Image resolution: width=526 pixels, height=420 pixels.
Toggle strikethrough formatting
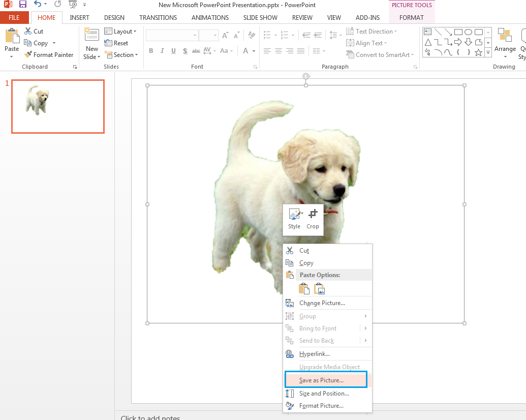[x=196, y=51]
